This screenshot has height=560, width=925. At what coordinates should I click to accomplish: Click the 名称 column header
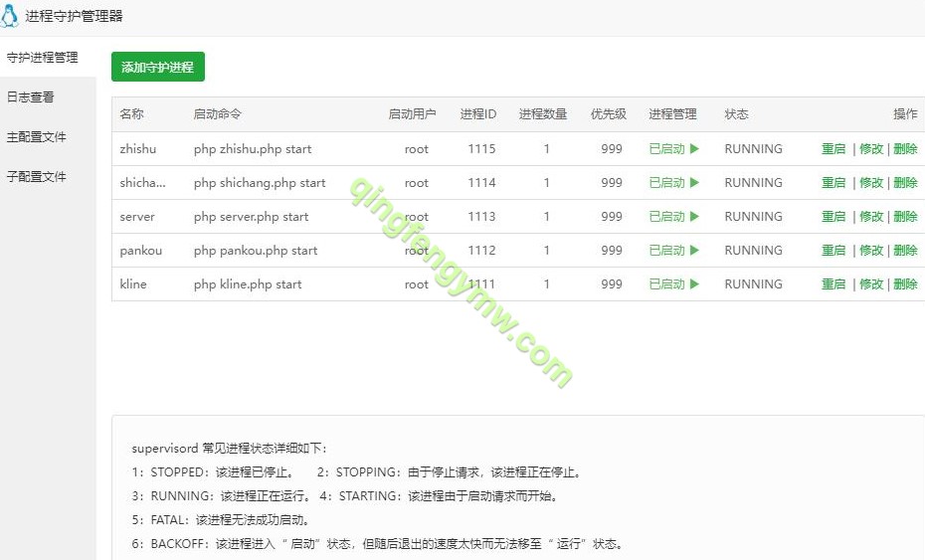pos(131,114)
